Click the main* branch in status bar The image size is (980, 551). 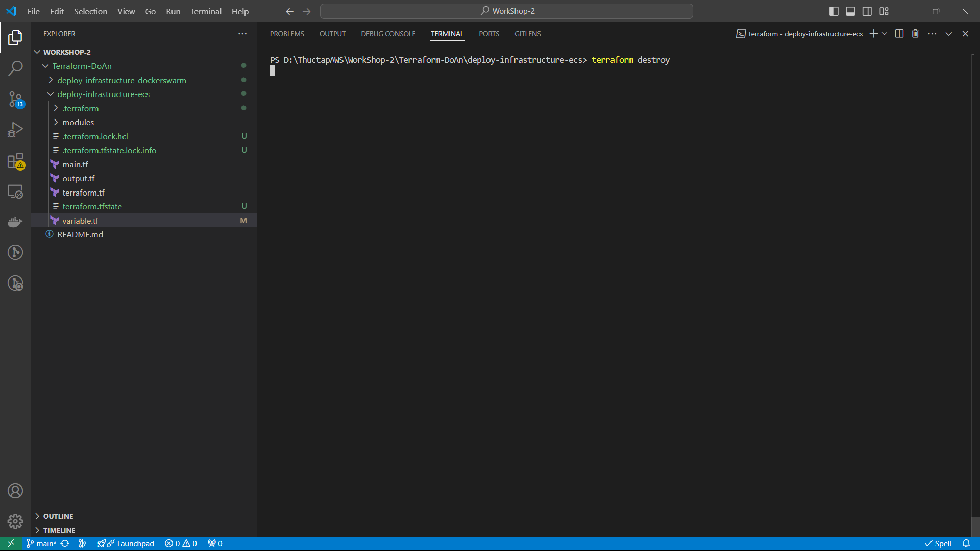pyautogui.click(x=41, y=543)
